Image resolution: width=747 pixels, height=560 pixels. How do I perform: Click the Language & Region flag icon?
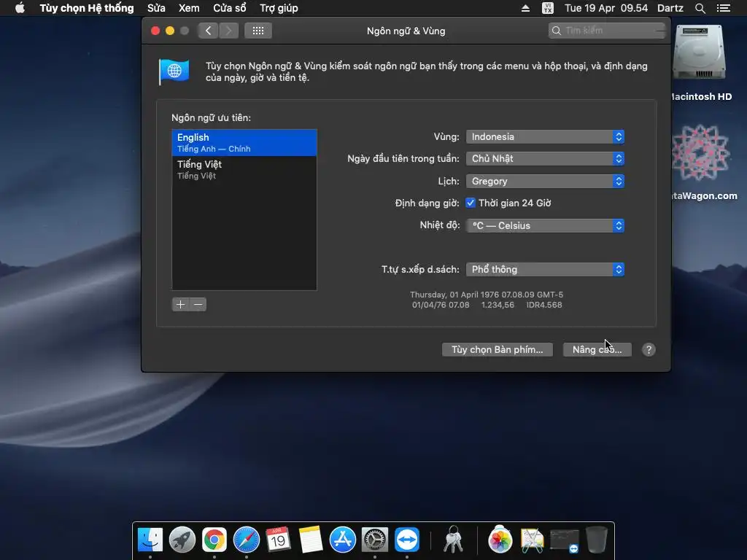174,71
